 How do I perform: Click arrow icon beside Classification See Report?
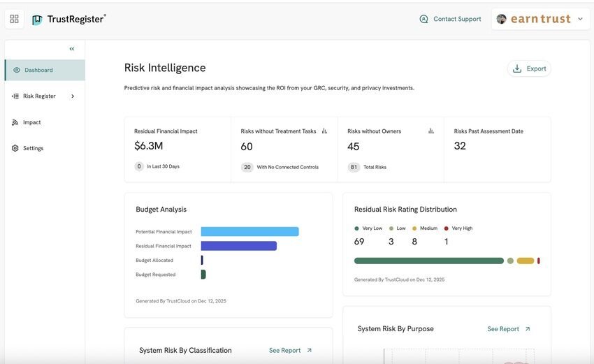(309, 350)
